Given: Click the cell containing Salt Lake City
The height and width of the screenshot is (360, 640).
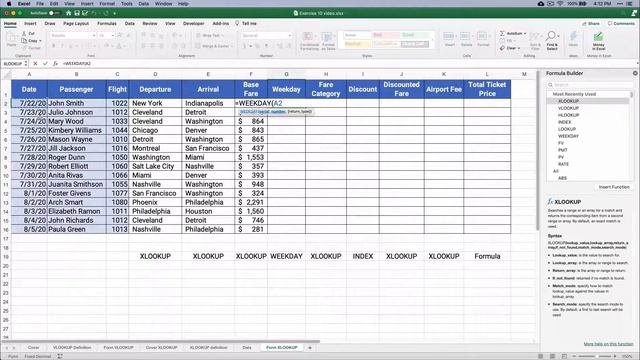Looking at the screenshot, I should 155,166.
